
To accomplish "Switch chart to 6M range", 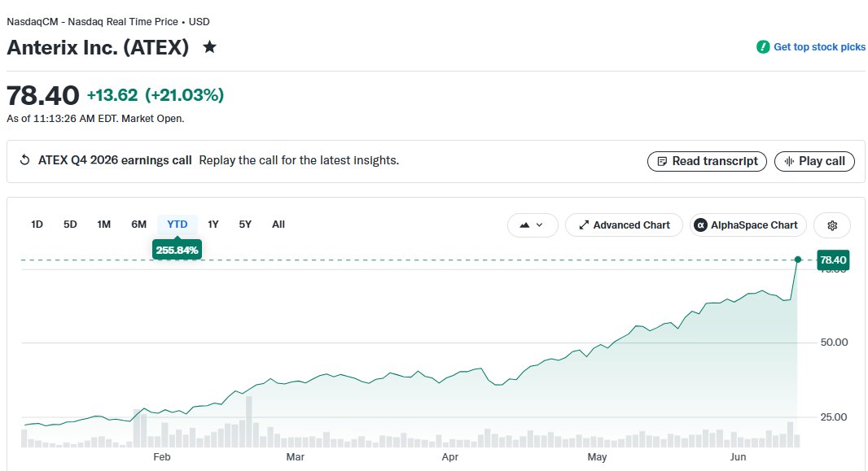I will tap(138, 225).
